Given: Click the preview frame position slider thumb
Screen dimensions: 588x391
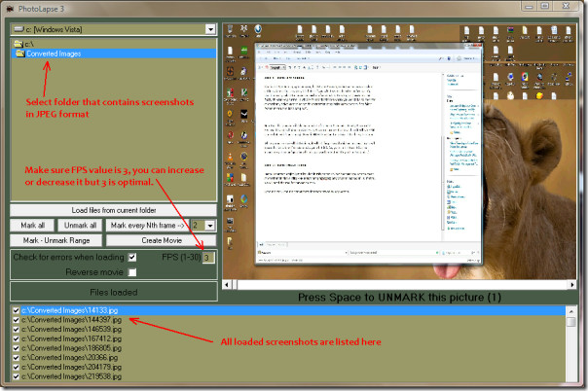Looking at the screenshot, I should (235, 285).
